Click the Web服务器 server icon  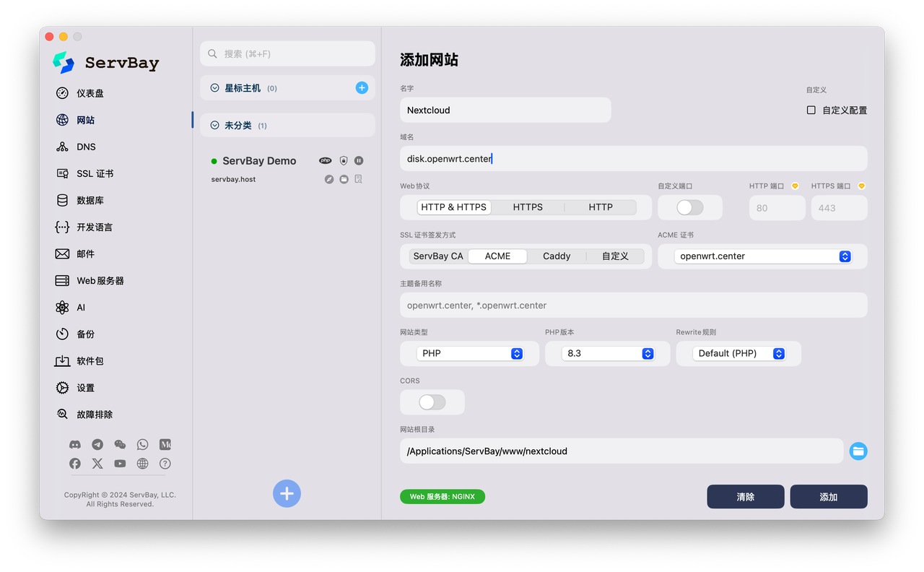(x=63, y=280)
